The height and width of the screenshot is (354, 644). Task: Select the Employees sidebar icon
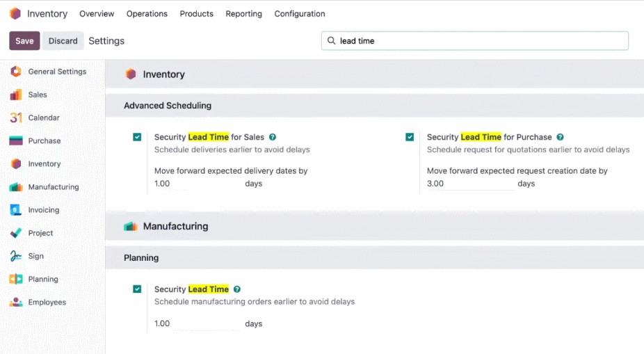tap(15, 302)
